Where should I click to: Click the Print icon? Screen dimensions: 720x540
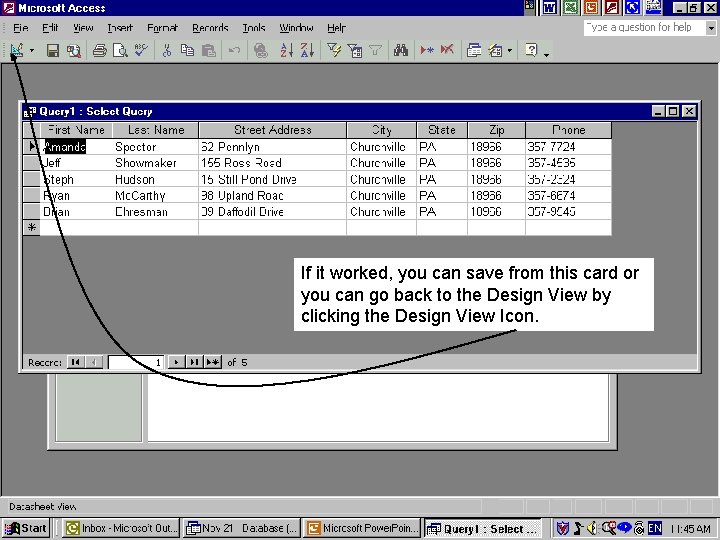pyautogui.click(x=99, y=51)
